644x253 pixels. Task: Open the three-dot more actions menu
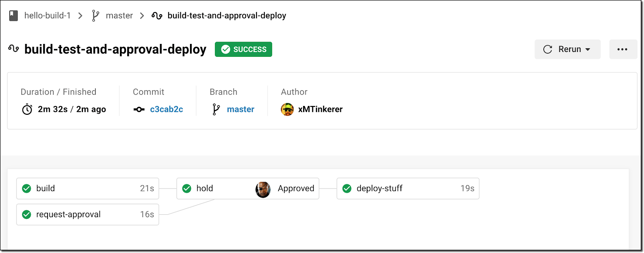622,49
